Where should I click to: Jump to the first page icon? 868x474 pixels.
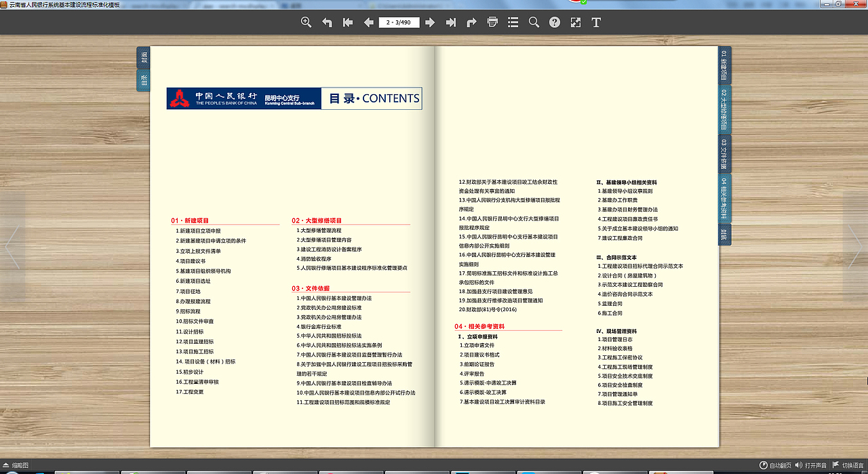(348, 22)
